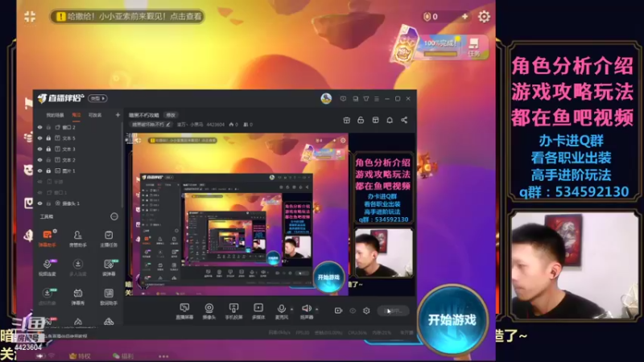644x362 pixels.
Task: Click the notification bell icon
Action: pos(390,120)
